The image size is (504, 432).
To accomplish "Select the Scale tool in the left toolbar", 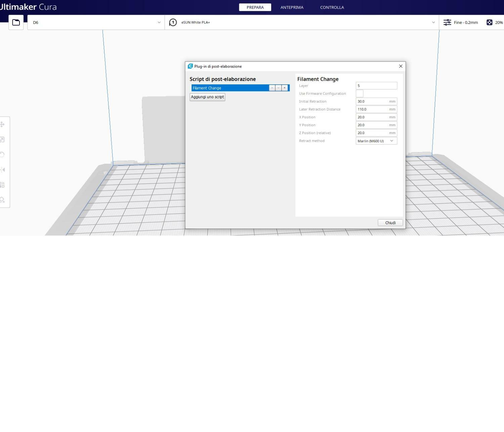I will 2,140.
